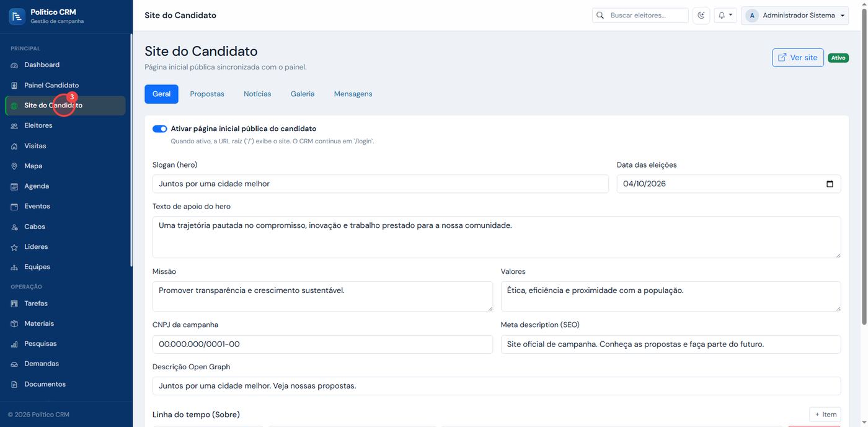This screenshot has width=868, height=427.
Task: Open notifications bell dropdown
Action: (x=725, y=15)
